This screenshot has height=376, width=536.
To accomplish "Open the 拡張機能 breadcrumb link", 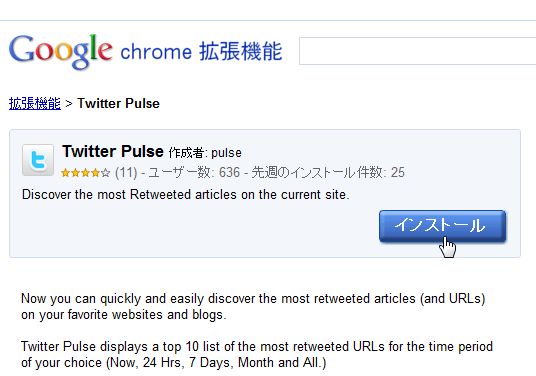I will [x=35, y=104].
